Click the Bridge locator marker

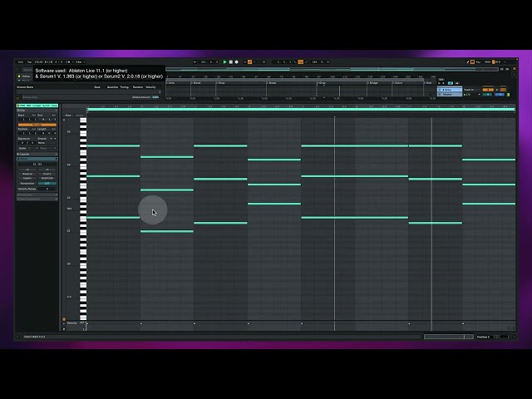pos(373,83)
